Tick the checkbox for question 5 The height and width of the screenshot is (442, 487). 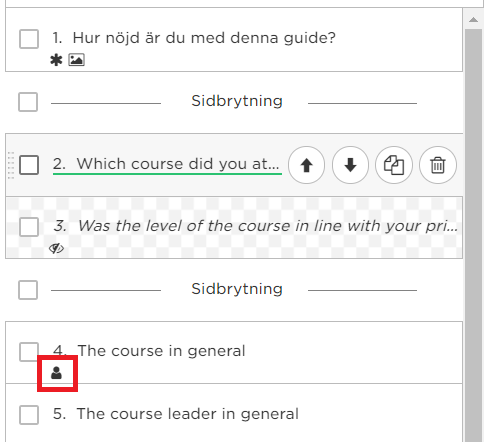click(29, 415)
